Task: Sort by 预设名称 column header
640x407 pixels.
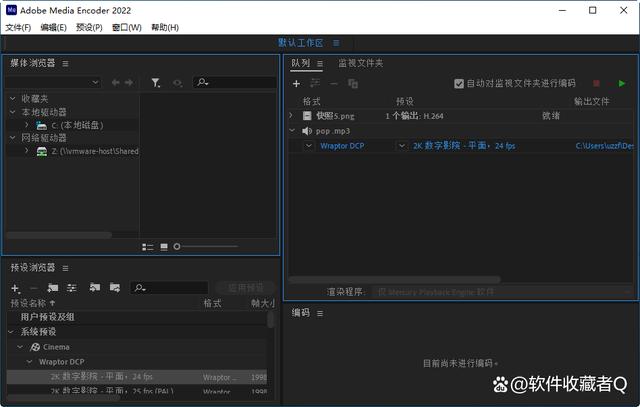Action: pyautogui.click(x=33, y=303)
